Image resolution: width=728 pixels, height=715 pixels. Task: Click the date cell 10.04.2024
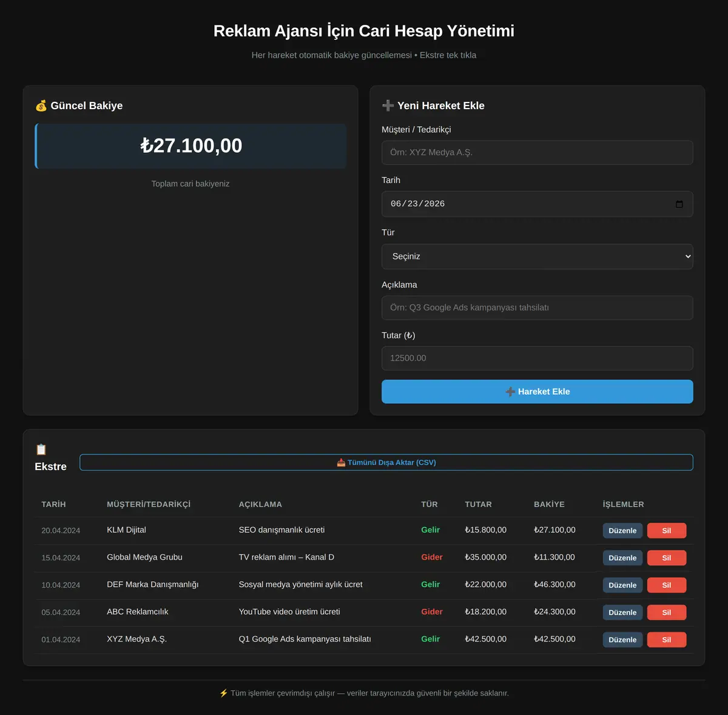pyautogui.click(x=61, y=585)
